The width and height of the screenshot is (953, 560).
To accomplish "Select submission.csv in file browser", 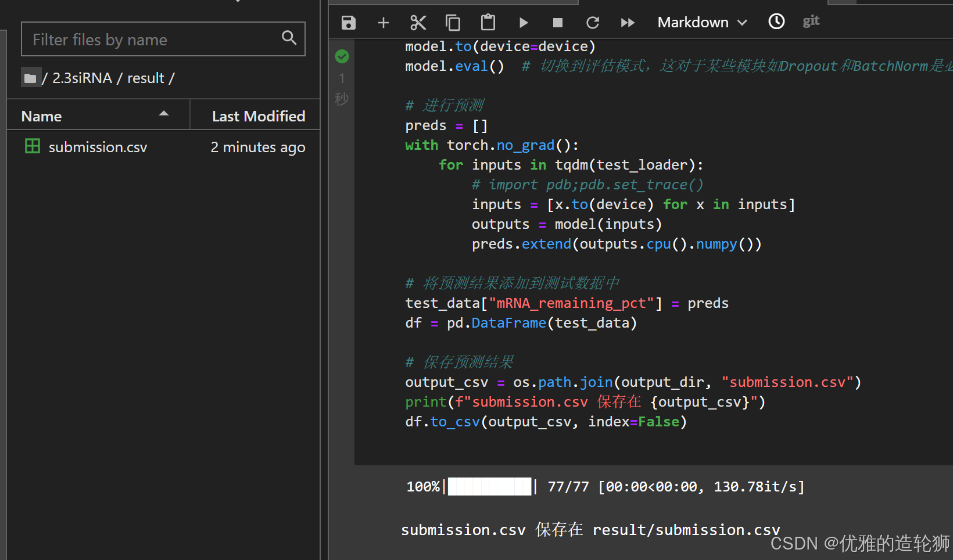I will click(98, 147).
